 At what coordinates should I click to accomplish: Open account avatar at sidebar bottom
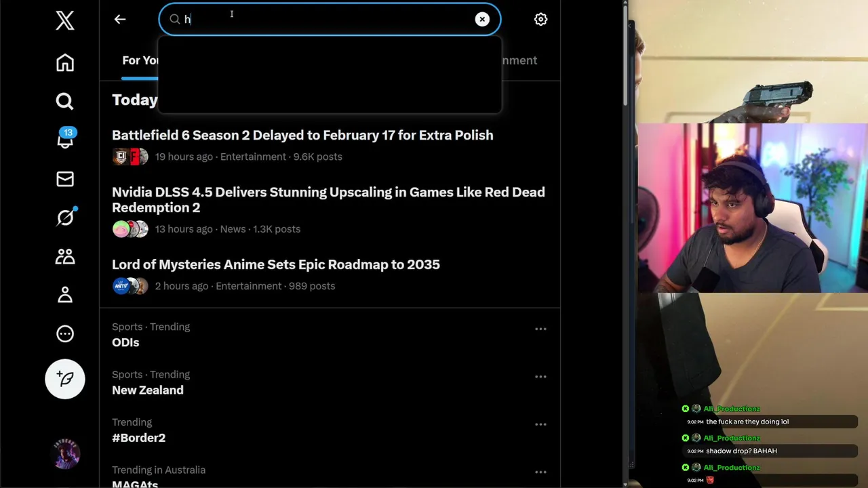point(65,455)
